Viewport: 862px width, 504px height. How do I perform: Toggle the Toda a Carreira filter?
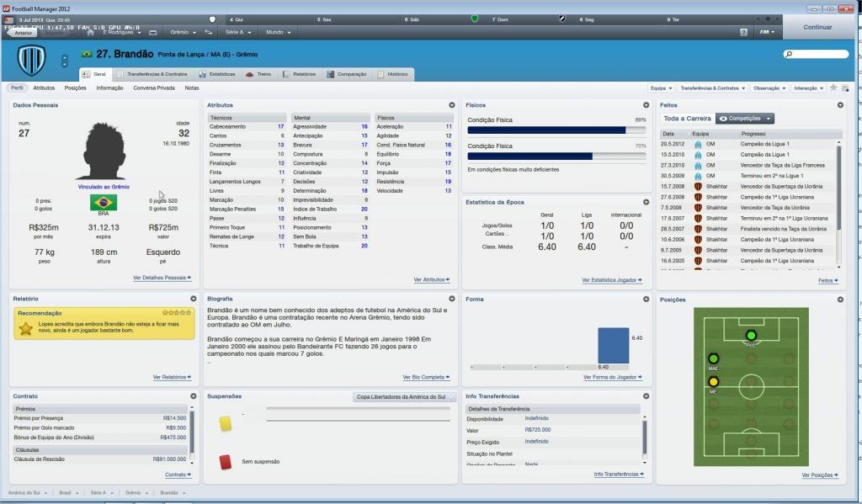pyautogui.click(x=687, y=118)
